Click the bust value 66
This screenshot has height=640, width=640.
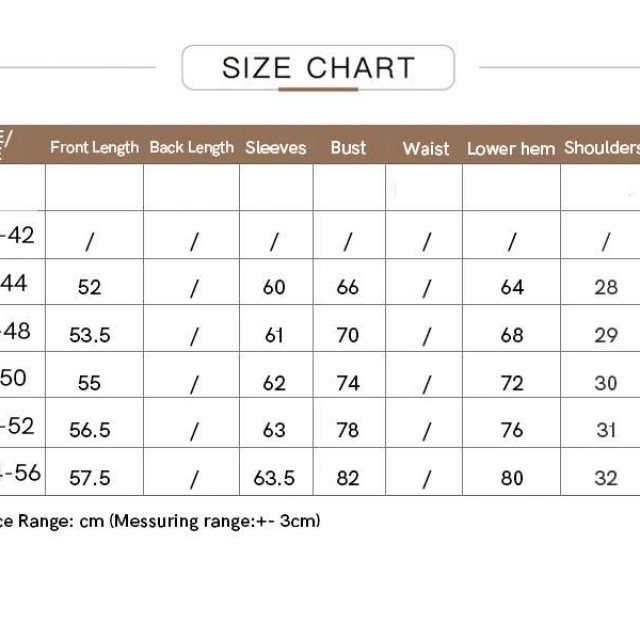(x=348, y=287)
